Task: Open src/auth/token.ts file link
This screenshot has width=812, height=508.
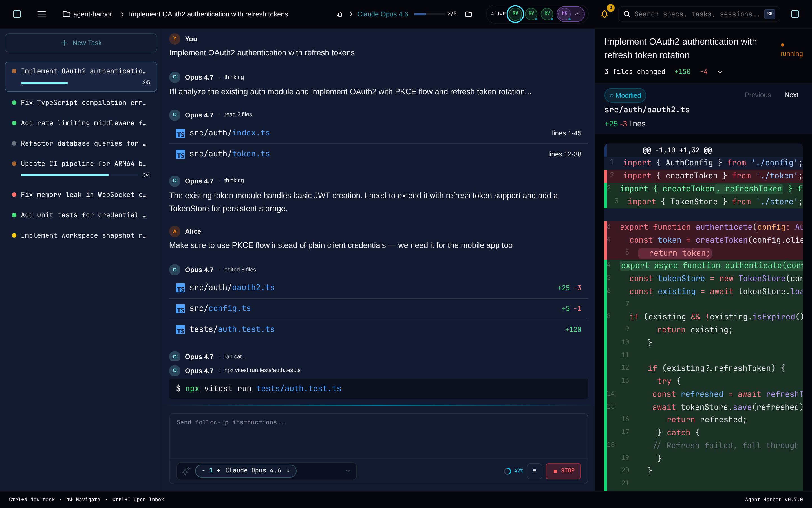Action: [x=229, y=154]
